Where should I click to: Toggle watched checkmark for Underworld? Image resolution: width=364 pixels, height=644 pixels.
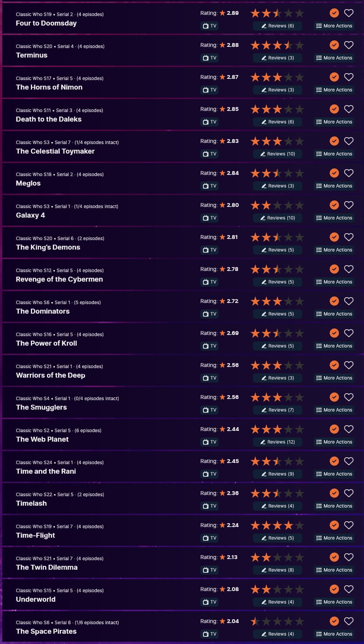(334, 589)
